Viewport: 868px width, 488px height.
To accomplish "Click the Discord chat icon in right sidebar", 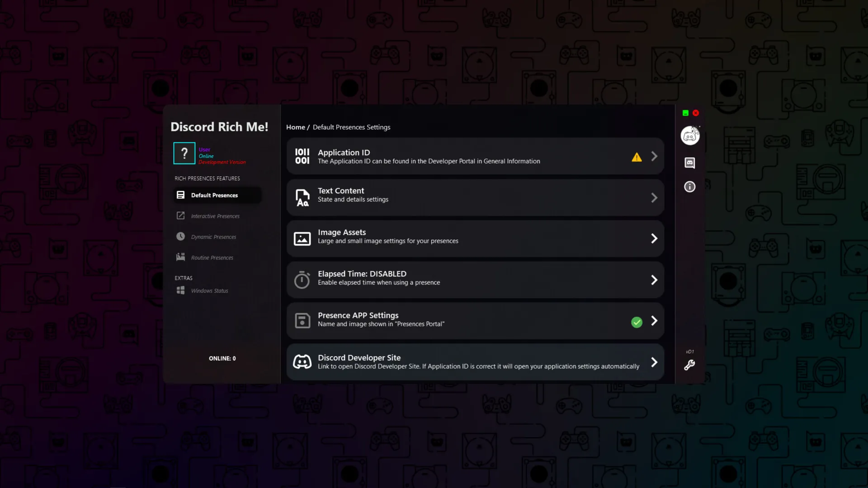I will coord(690,163).
